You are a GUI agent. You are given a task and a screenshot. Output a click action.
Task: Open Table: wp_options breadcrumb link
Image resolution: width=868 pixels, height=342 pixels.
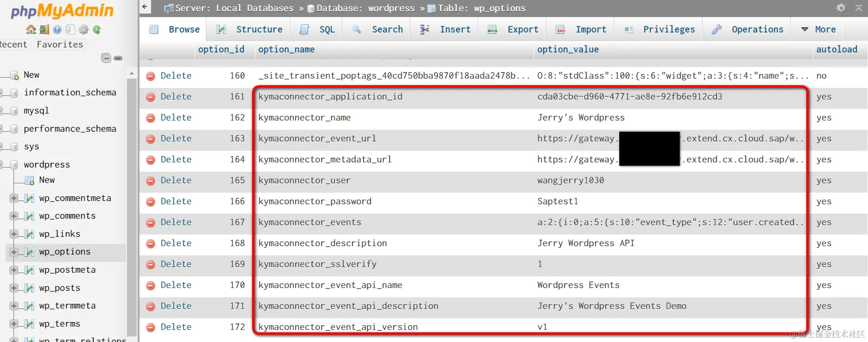(482, 8)
